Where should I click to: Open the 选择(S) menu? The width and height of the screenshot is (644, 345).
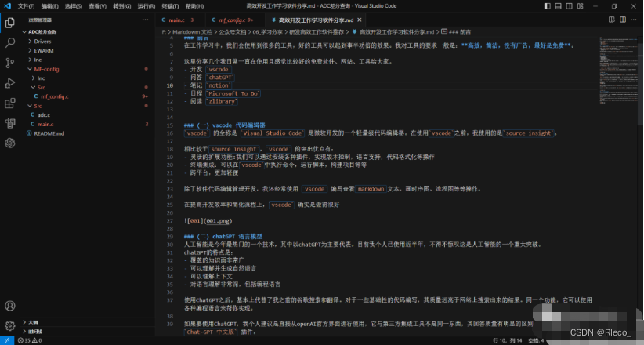pyautogui.click(x=74, y=6)
